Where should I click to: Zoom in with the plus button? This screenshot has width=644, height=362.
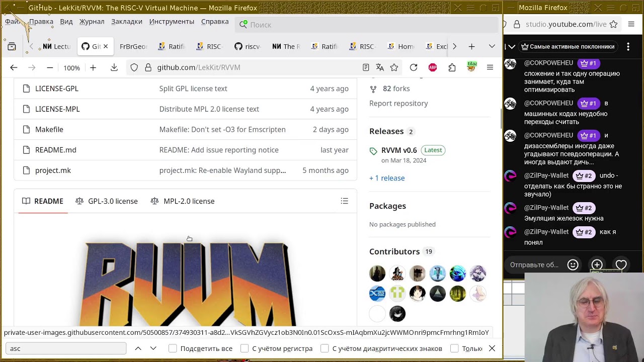click(x=93, y=67)
